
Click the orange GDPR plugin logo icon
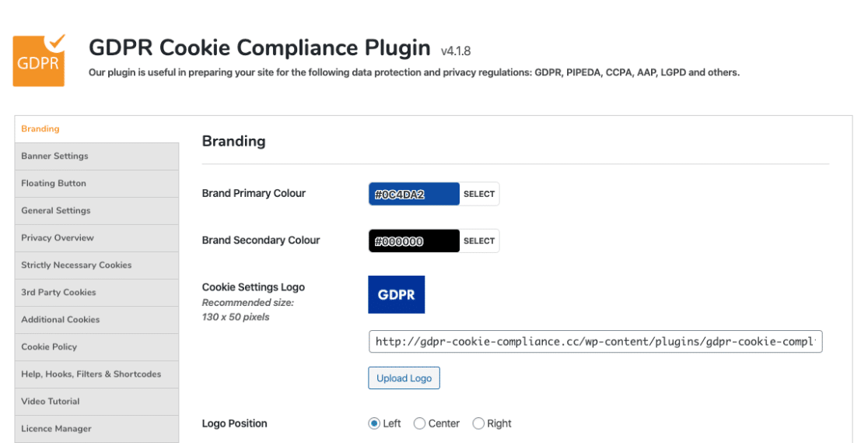click(39, 61)
